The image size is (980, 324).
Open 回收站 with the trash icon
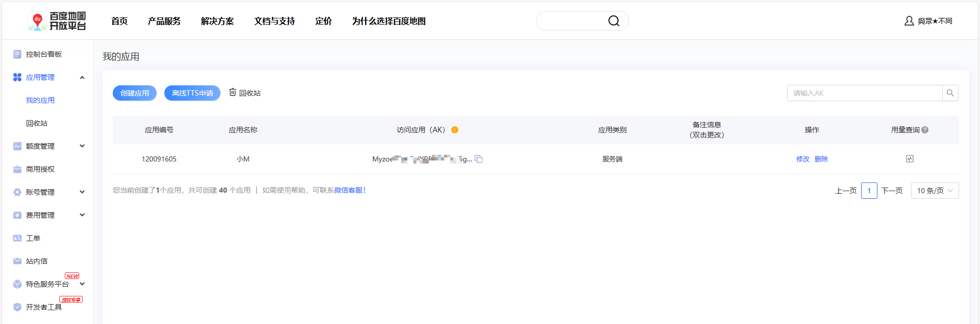[x=245, y=93]
